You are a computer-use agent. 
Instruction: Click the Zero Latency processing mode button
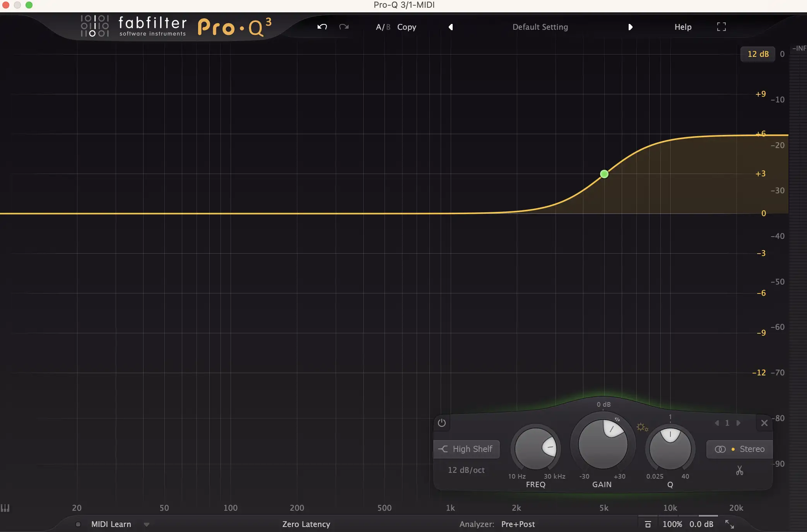tap(306, 524)
